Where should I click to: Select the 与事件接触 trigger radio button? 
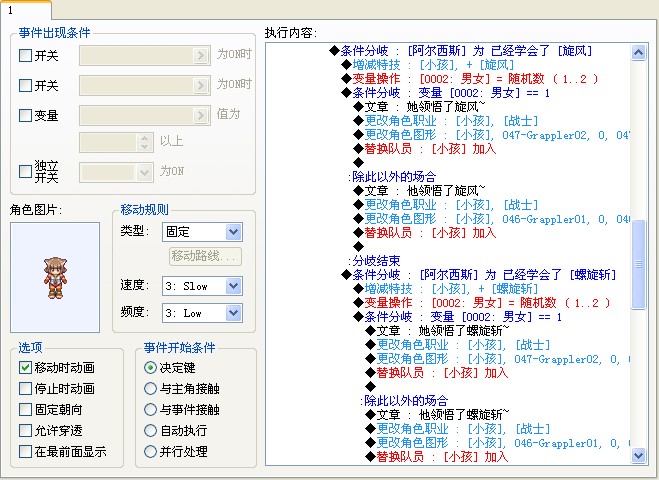tap(150, 409)
